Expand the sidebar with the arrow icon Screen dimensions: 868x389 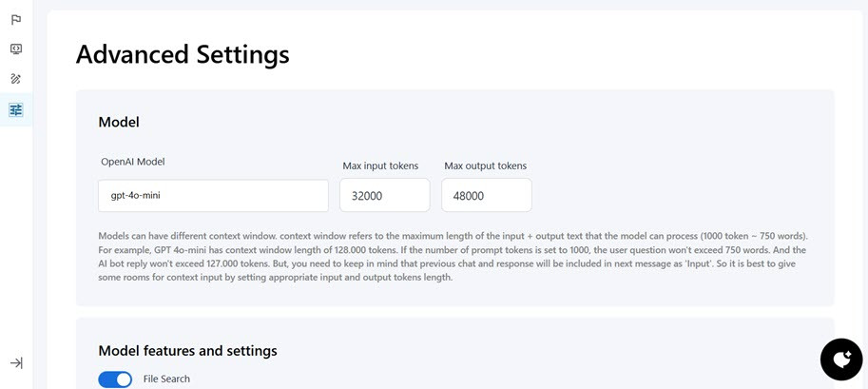coord(16,363)
